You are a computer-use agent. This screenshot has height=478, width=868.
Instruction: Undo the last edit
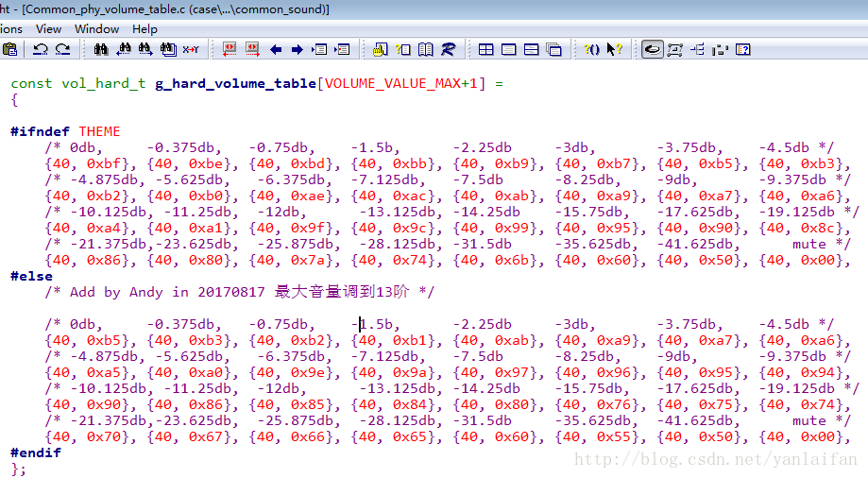coord(40,49)
